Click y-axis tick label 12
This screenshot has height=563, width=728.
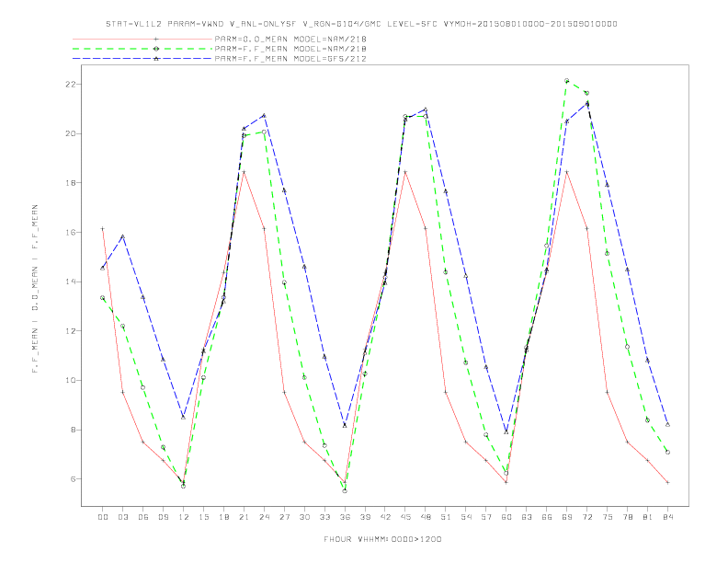[71, 331]
